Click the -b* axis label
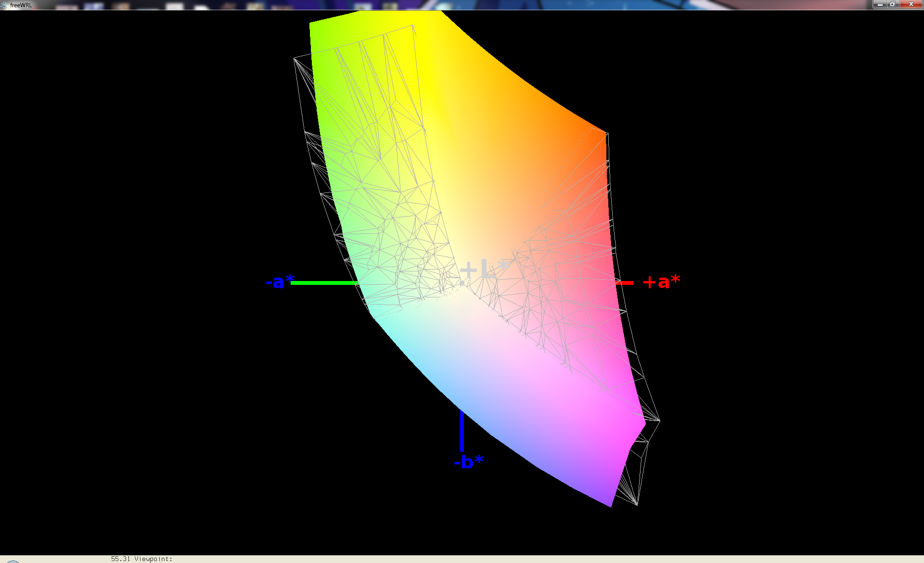Image resolution: width=924 pixels, height=563 pixels. click(468, 461)
